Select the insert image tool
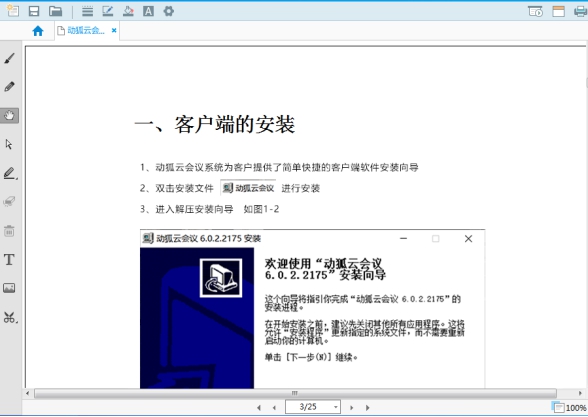The height and width of the screenshot is (417, 588). [x=9, y=288]
